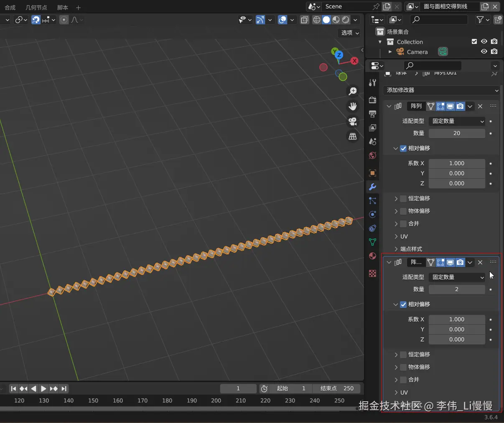The width and height of the screenshot is (504, 423).
Task: Open the Physics properties tab
Action: click(372, 215)
